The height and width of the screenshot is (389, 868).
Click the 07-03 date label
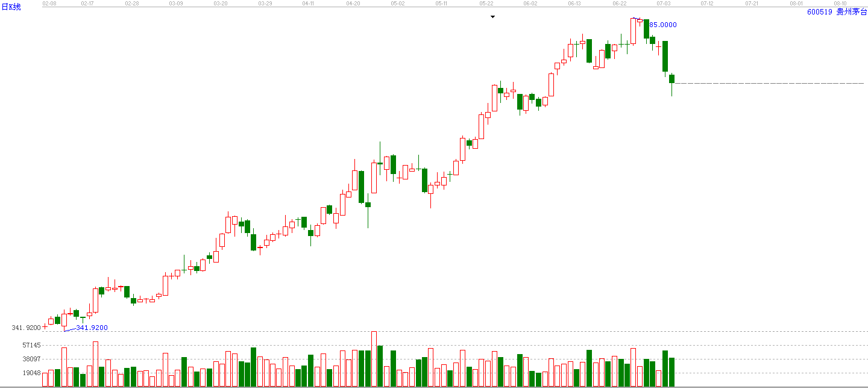click(664, 3)
